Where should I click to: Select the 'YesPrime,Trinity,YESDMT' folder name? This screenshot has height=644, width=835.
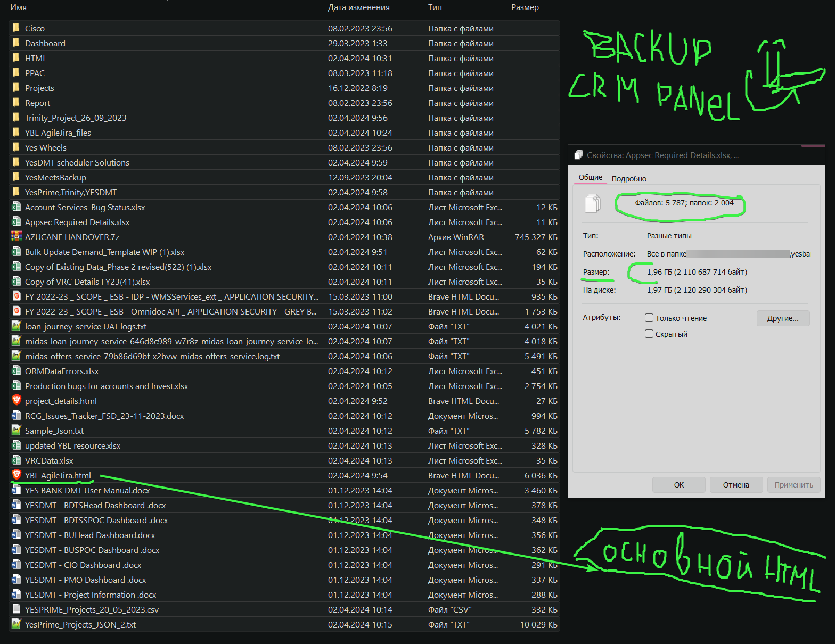pyautogui.click(x=71, y=192)
